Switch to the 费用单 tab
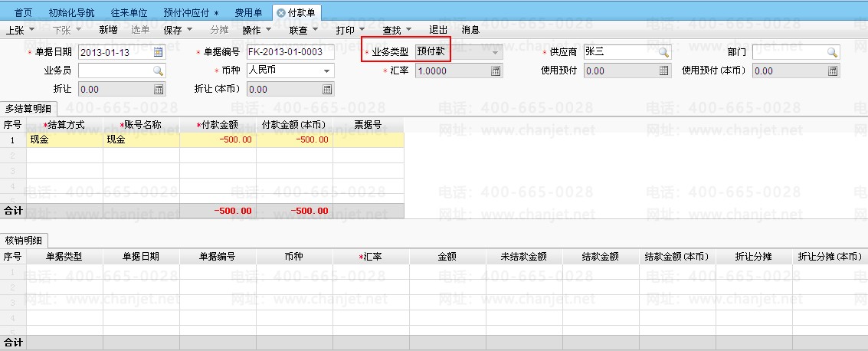Screen dimensions: 868x351 click(x=248, y=13)
